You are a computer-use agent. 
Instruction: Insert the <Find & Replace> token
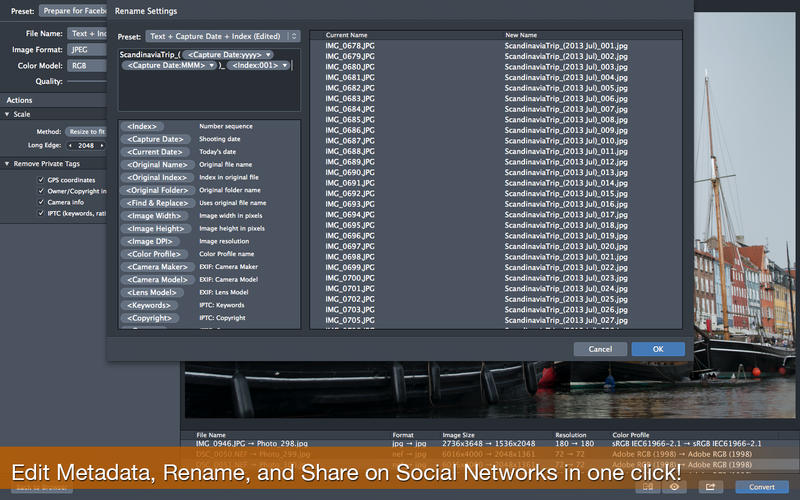[x=158, y=203]
